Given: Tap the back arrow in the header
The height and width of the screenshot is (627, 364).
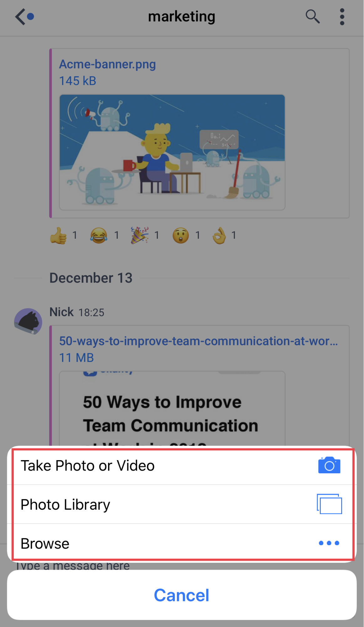Looking at the screenshot, I should pos(21,17).
